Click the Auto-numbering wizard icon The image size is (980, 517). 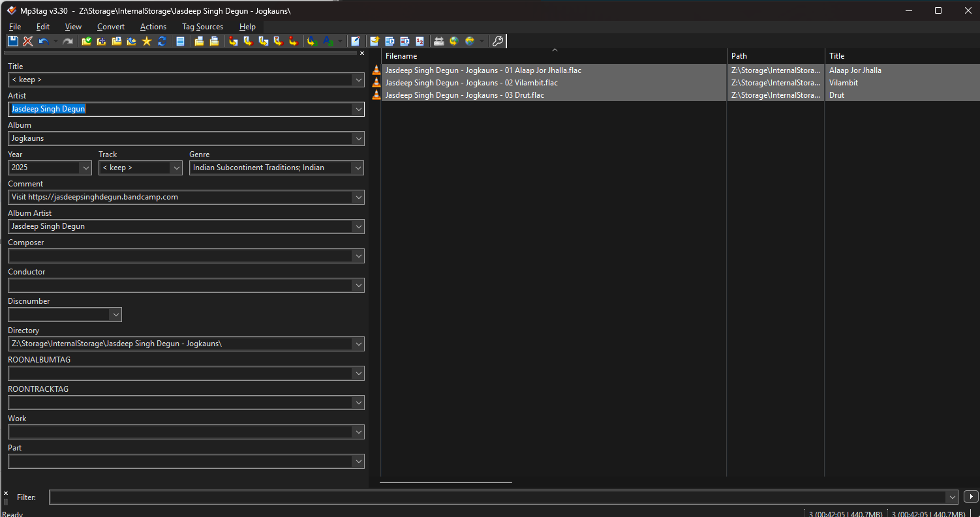click(420, 41)
